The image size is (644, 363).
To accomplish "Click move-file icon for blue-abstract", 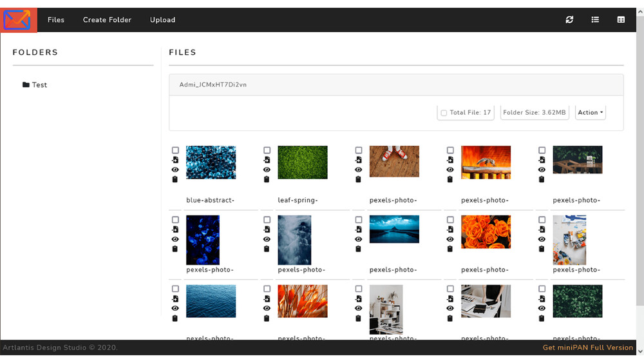I will coord(175,160).
